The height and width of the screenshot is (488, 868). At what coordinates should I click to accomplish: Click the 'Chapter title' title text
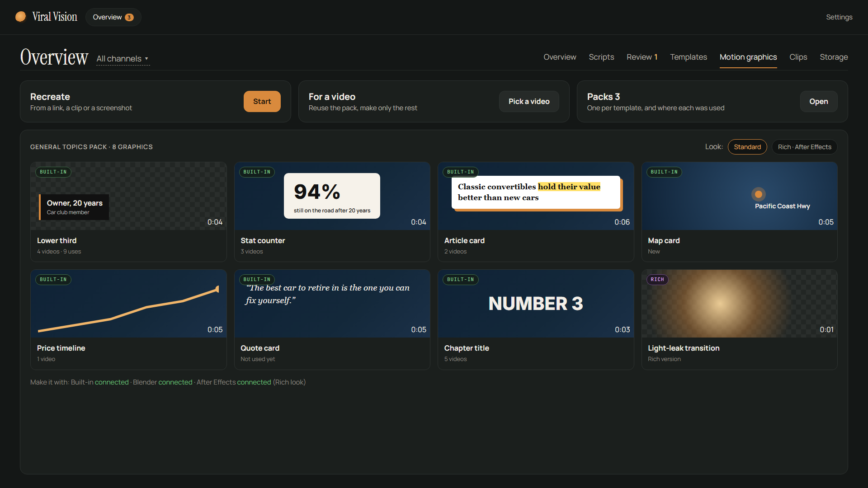(467, 348)
